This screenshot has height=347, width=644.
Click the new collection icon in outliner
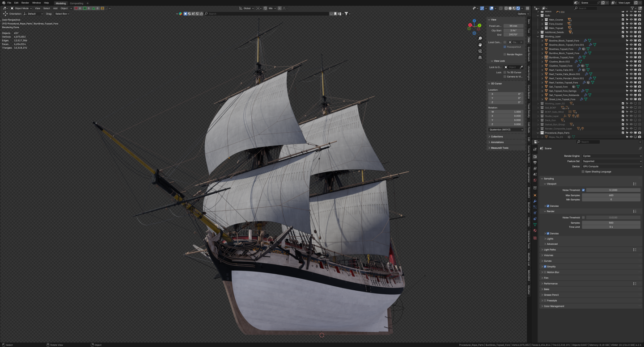click(x=640, y=8)
